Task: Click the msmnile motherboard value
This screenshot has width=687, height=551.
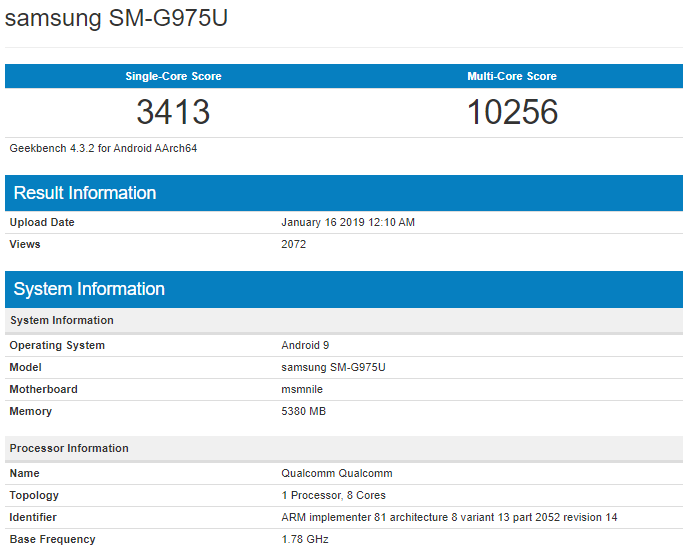Action: point(302,389)
